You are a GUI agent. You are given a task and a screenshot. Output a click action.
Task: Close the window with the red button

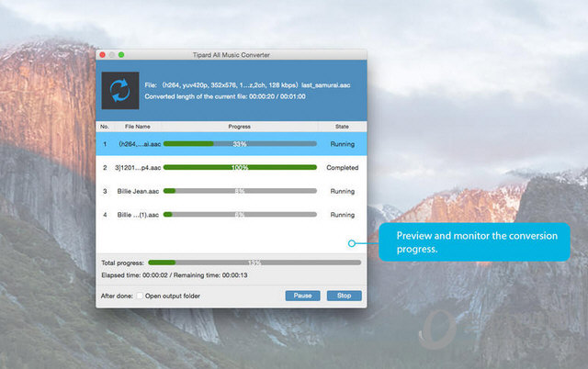coord(102,55)
